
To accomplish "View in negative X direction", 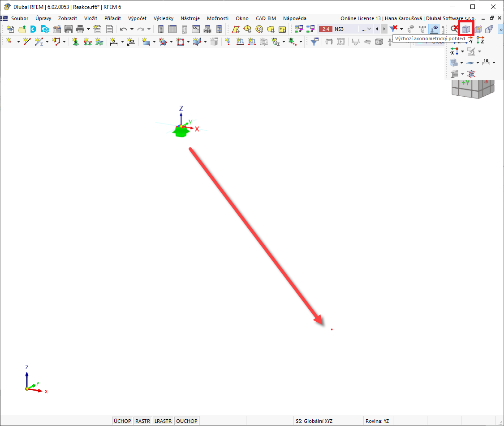I will (454, 52).
